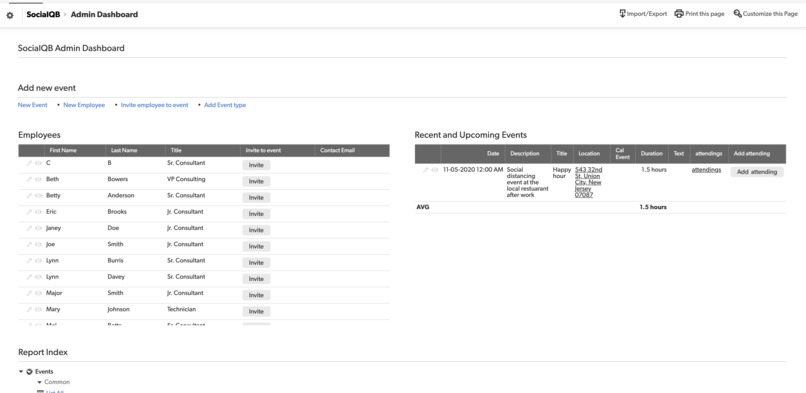The width and height of the screenshot is (806, 393).
Task: Invite Lynn Davey to event
Action: tap(256, 279)
